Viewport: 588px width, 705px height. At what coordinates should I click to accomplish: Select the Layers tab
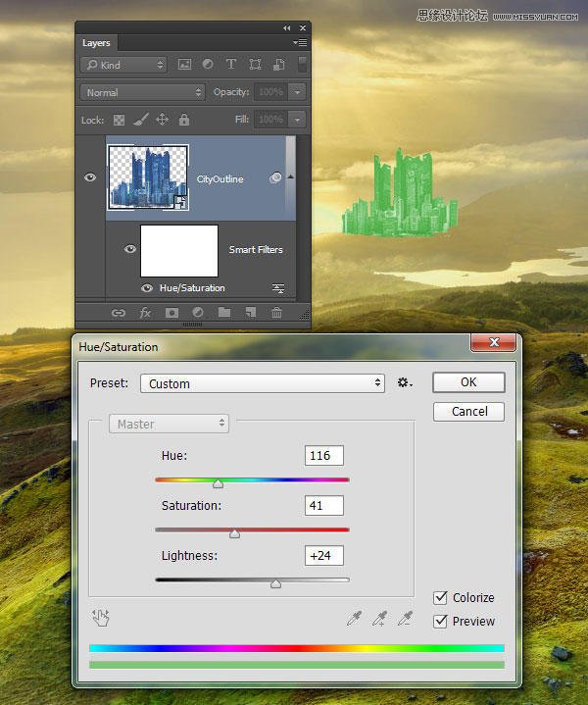click(x=96, y=43)
